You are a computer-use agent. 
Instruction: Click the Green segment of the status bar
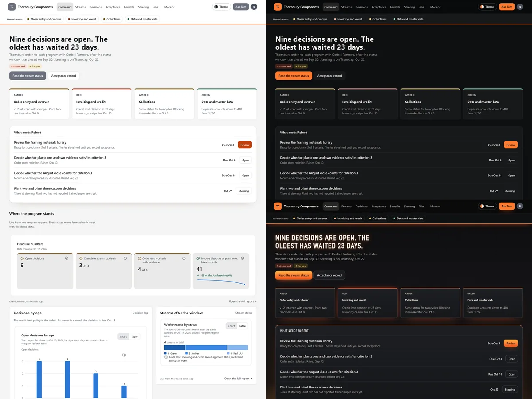click(x=175, y=348)
